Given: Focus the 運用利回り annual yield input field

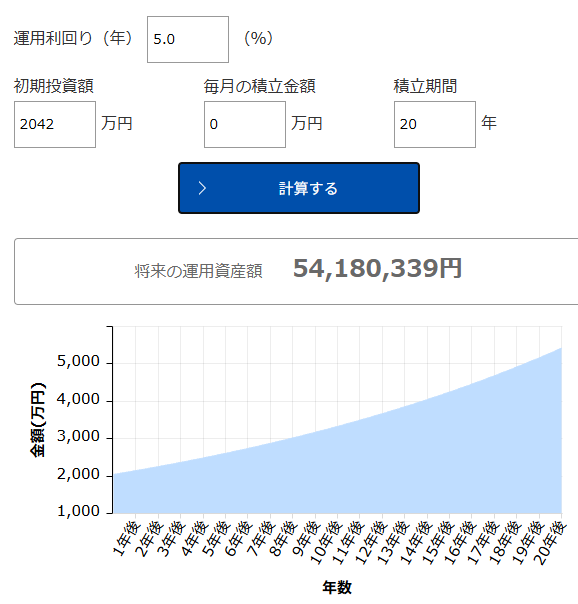Looking at the screenshot, I should [x=188, y=39].
